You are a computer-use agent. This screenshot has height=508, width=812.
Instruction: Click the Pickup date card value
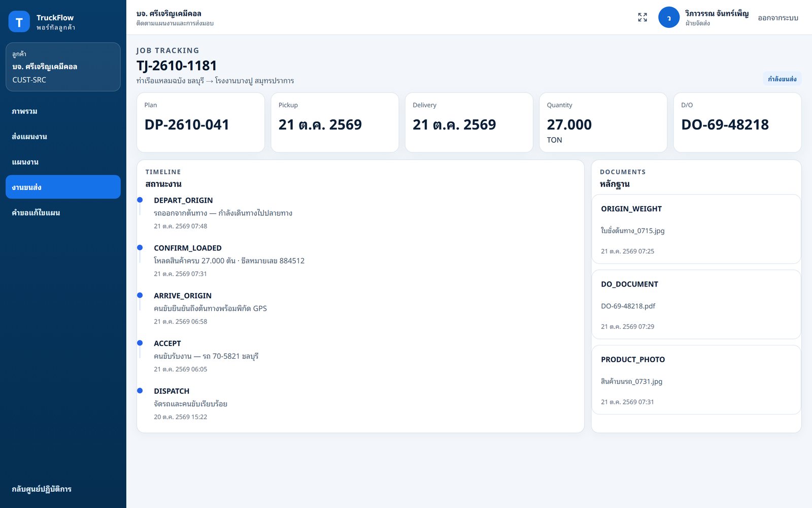(x=320, y=124)
